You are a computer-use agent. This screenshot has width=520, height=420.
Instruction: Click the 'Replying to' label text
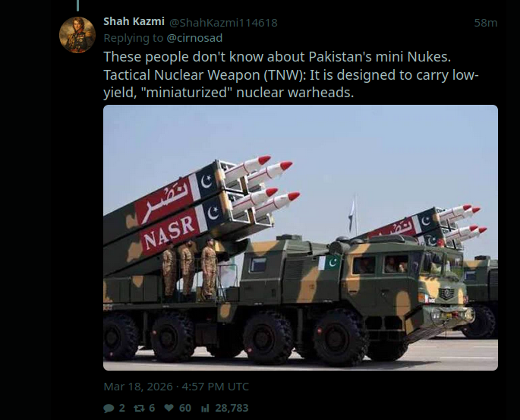134,38
